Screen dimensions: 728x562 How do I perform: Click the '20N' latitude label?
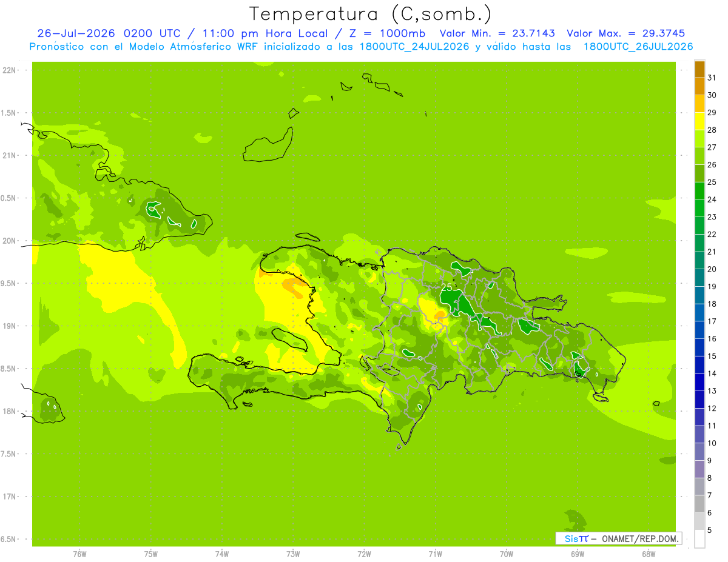click(9, 241)
